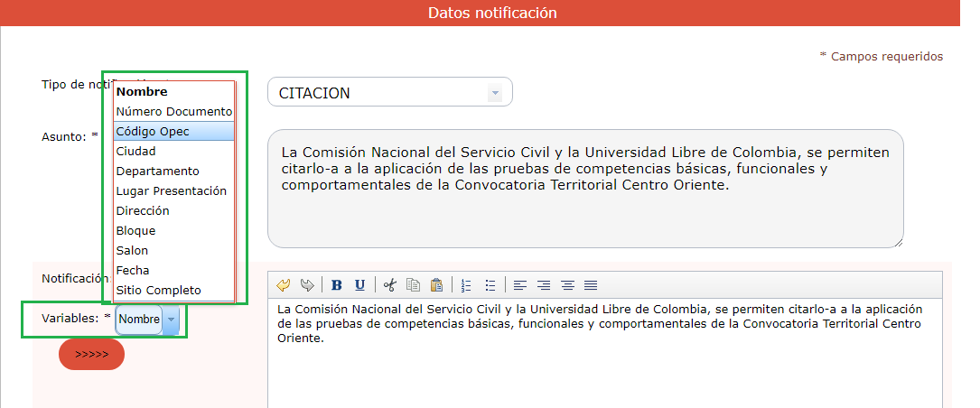Click the Redo icon in editor toolbar
The width and height of the screenshot is (980, 408).
(x=307, y=285)
